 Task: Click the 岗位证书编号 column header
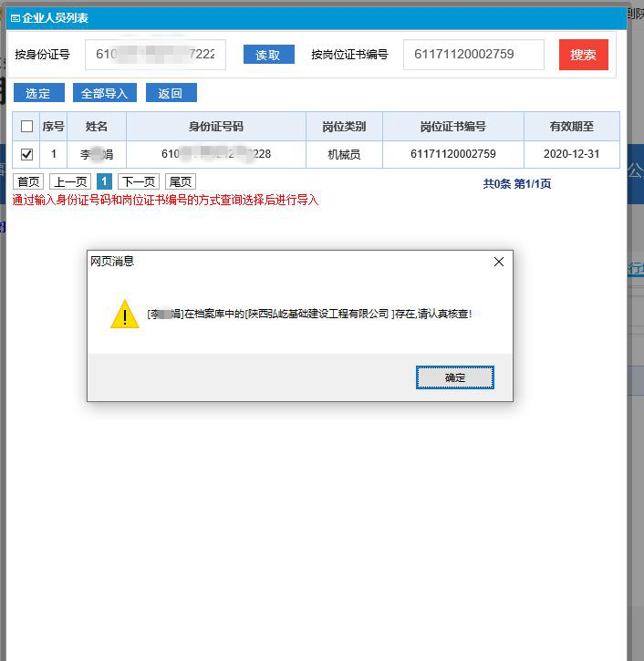point(452,127)
